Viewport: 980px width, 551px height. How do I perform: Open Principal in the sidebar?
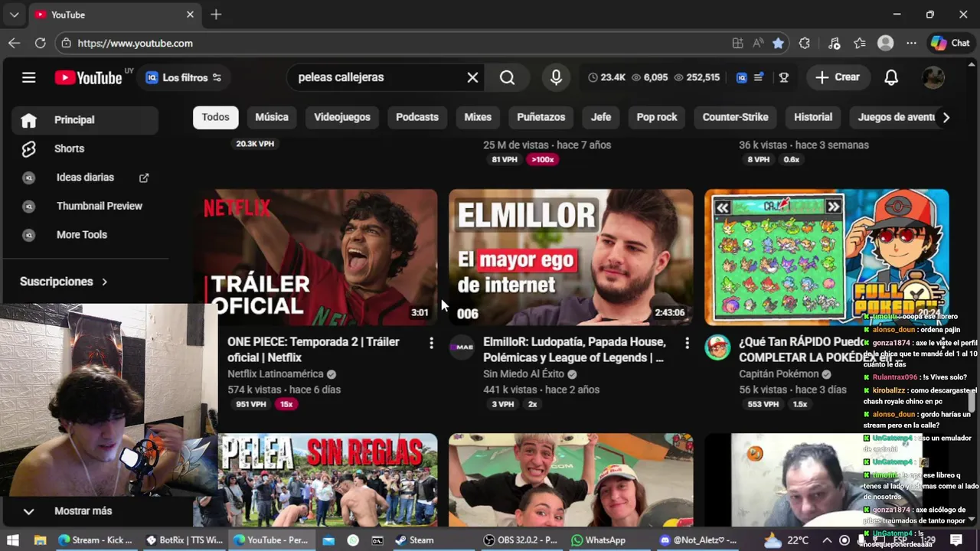point(85,120)
